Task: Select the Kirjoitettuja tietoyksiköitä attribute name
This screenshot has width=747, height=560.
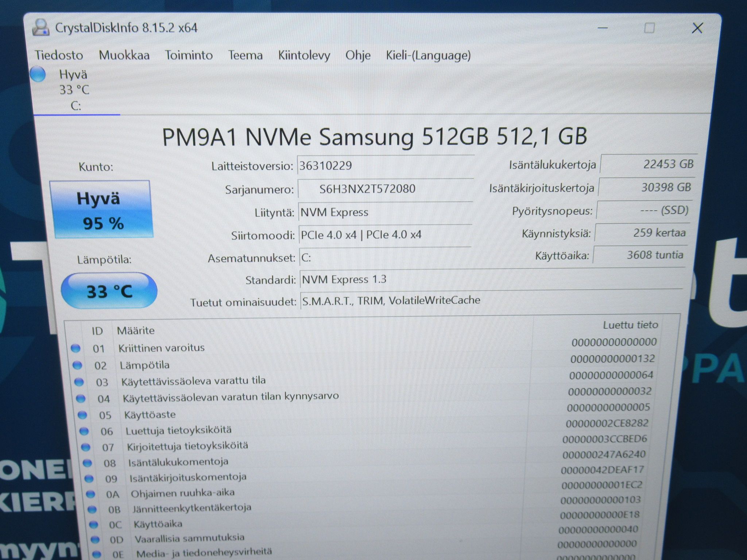Action: click(187, 446)
